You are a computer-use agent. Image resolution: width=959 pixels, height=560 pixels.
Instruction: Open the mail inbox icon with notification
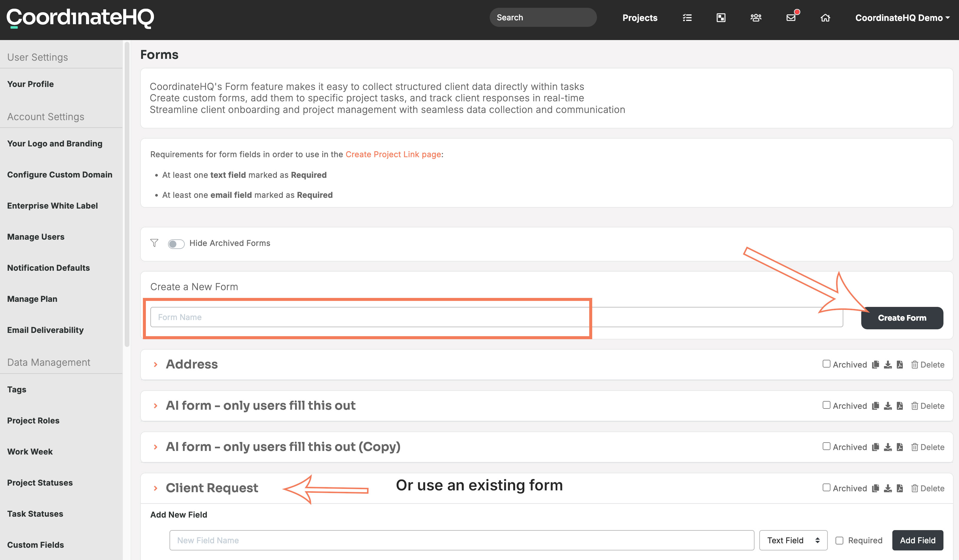click(x=792, y=17)
